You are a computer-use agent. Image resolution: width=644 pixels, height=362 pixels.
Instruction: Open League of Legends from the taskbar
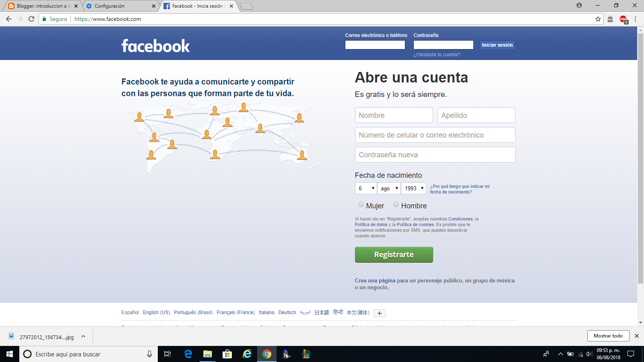(306, 354)
